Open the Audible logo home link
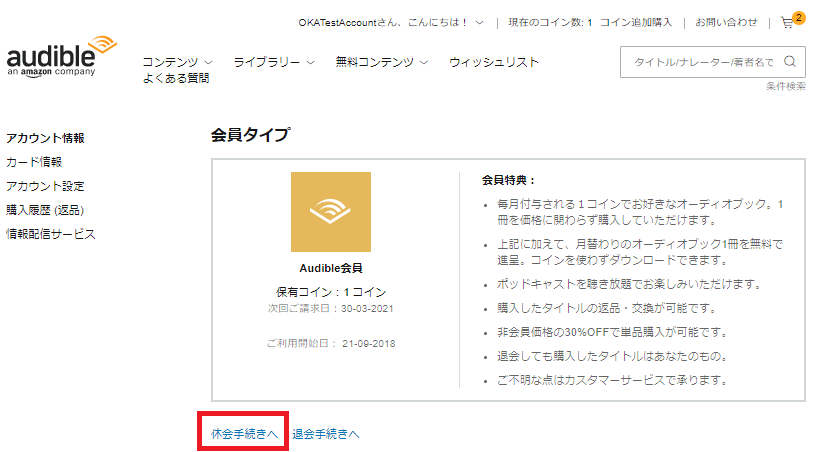 point(62,57)
